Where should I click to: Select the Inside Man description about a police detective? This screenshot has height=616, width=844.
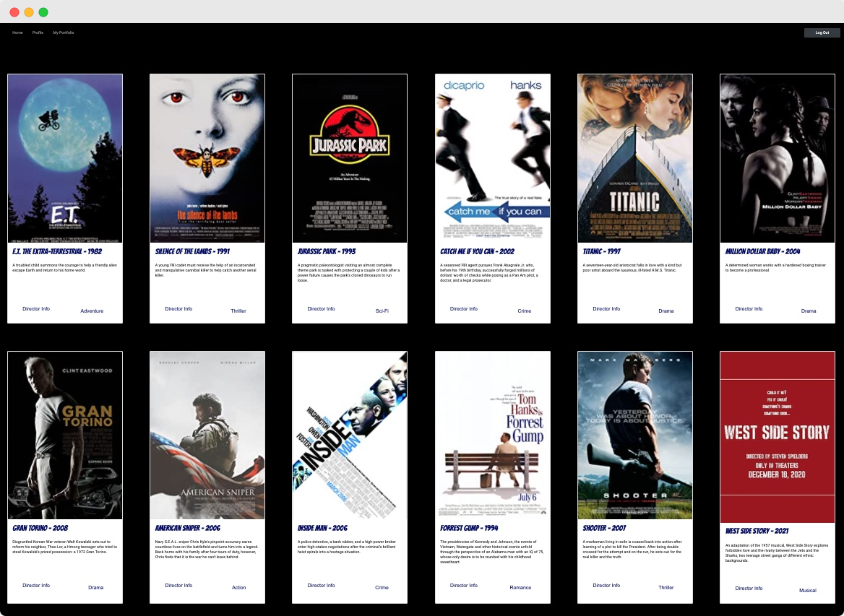347,547
